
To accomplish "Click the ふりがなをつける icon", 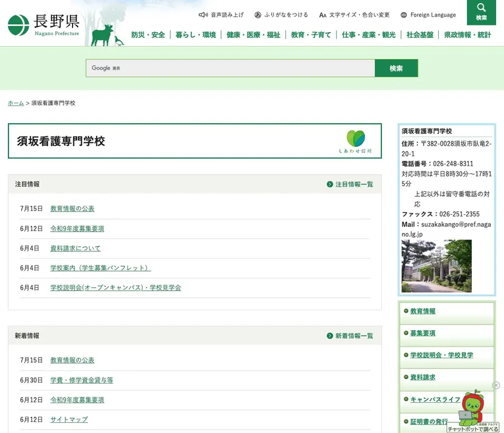I will tap(258, 15).
